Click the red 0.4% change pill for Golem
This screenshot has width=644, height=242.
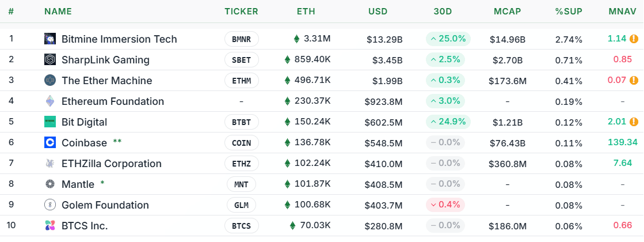tap(445, 205)
